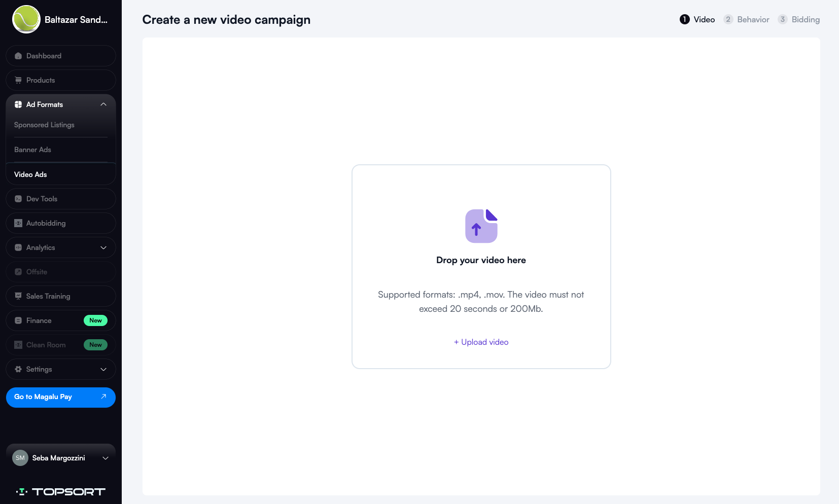
Task: Click the Dashboard home icon in sidebar
Action: pyautogui.click(x=18, y=56)
